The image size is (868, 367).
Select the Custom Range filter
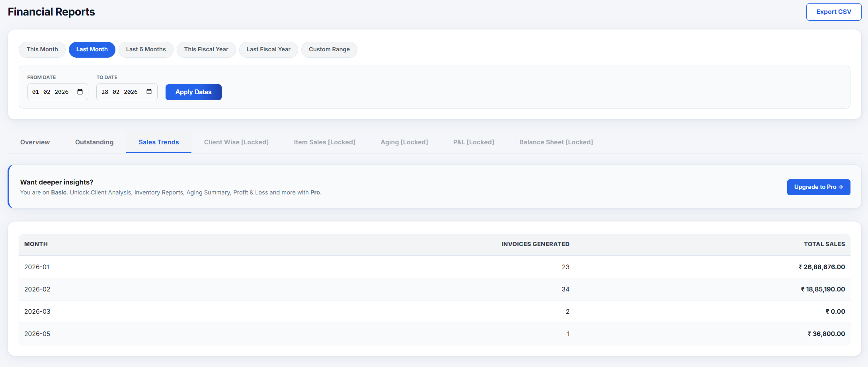(x=329, y=49)
